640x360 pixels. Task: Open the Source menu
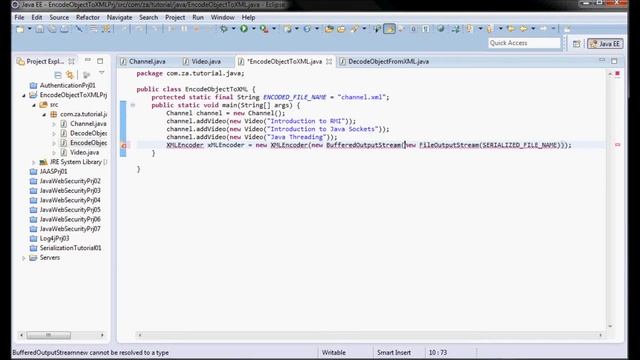pos(59,18)
